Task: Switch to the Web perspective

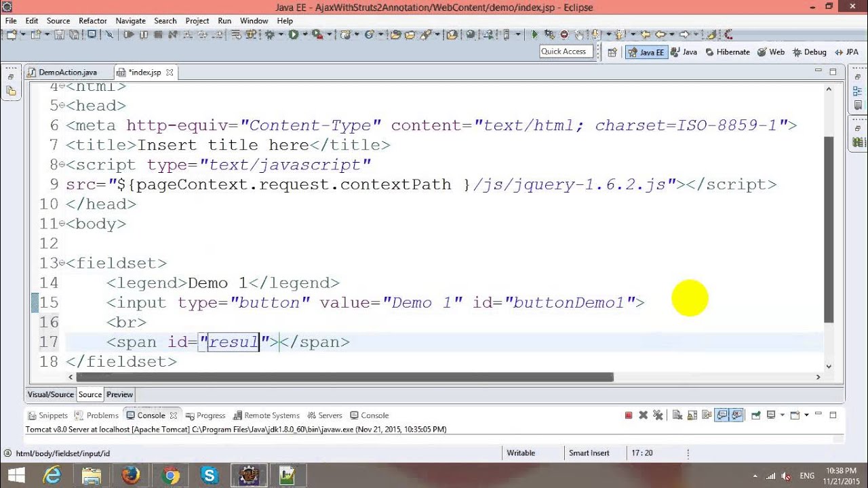Action: point(771,52)
